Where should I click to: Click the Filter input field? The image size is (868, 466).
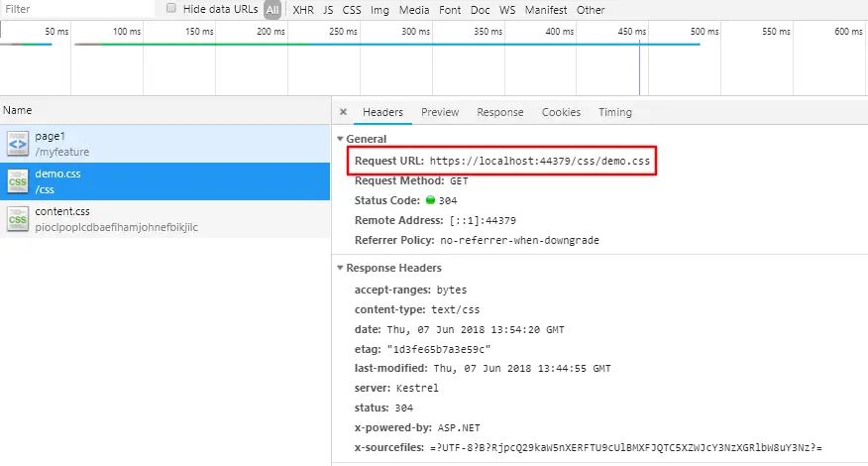click(x=77, y=9)
